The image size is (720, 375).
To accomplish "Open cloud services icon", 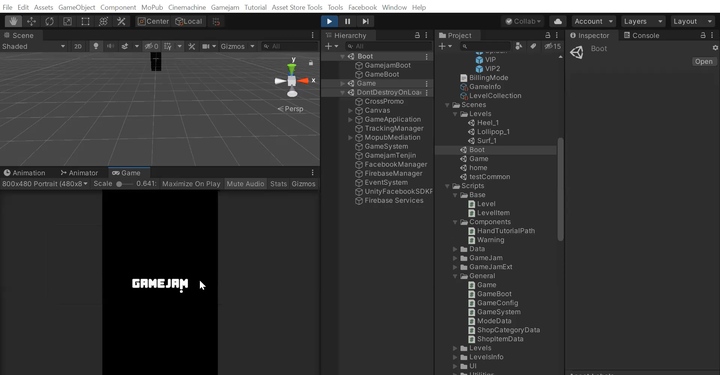I will [x=558, y=21].
